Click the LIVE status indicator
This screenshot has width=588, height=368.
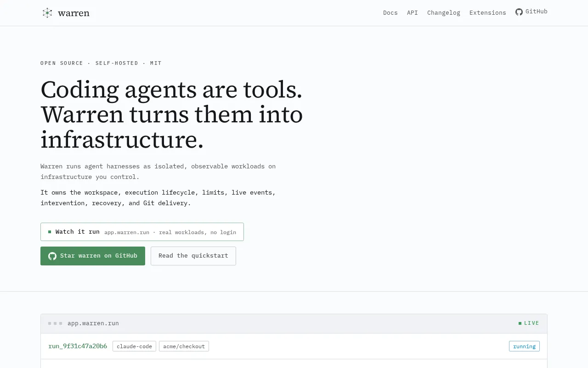click(x=529, y=323)
